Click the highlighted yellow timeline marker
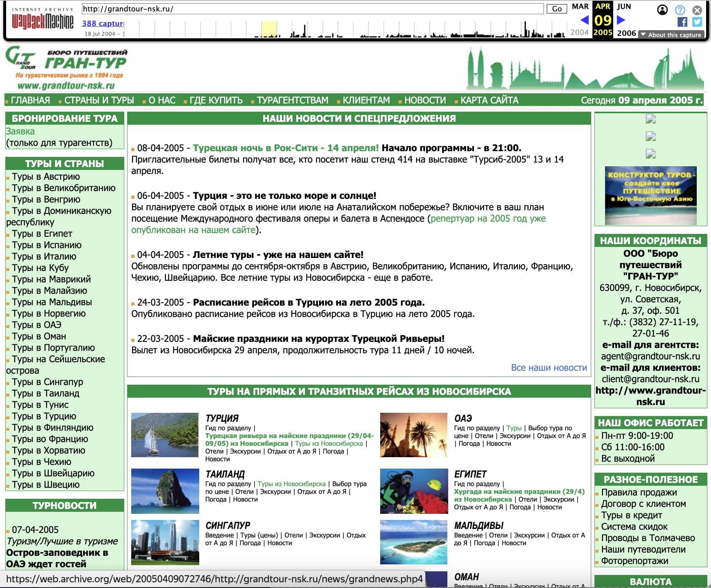Image resolution: width=711 pixels, height=588 pixels. pyautogui.click(x=269, y=29)
